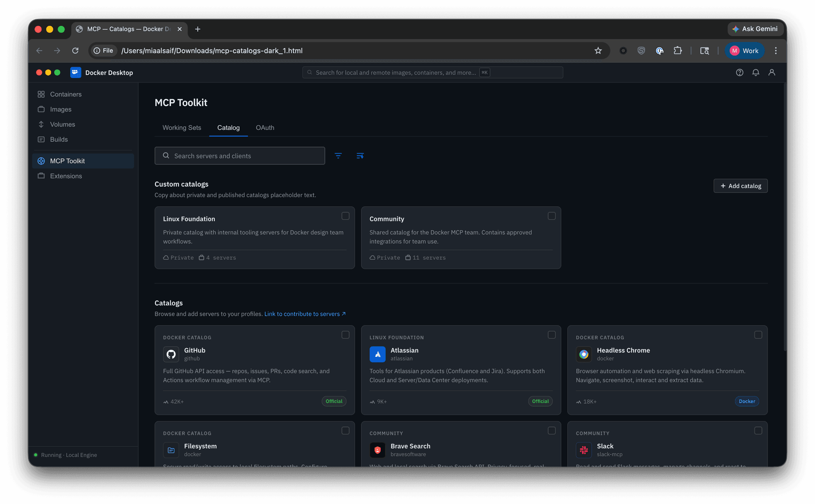Click the sort icon beside filter
815x504 pixels.
[x=360, y=156]
